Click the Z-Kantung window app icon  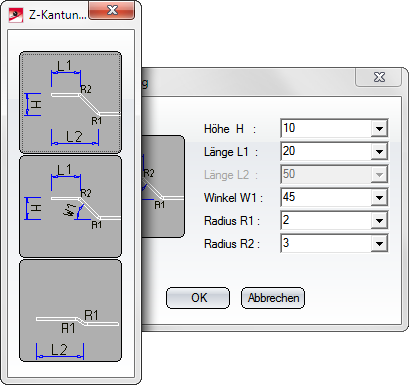[16, 15]
